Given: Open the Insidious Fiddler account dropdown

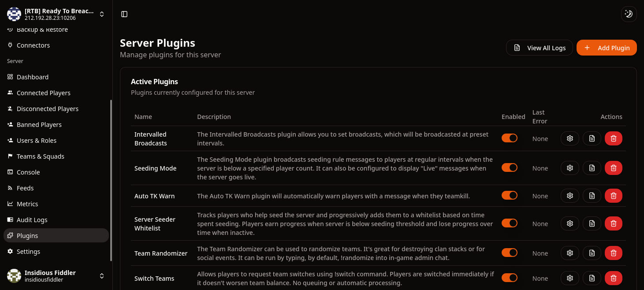Looking at the screenshot, I should click(x=102, y=275).
